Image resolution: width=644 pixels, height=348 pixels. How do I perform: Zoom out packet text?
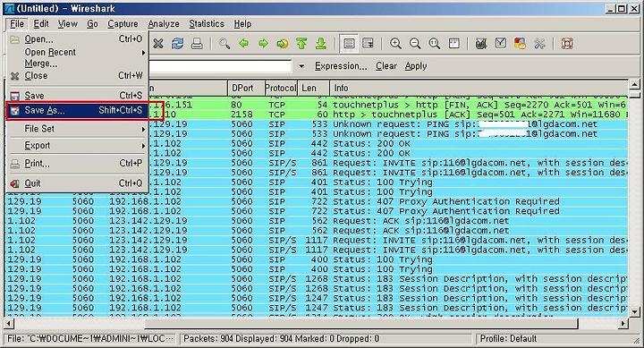[x=415, y=44]
